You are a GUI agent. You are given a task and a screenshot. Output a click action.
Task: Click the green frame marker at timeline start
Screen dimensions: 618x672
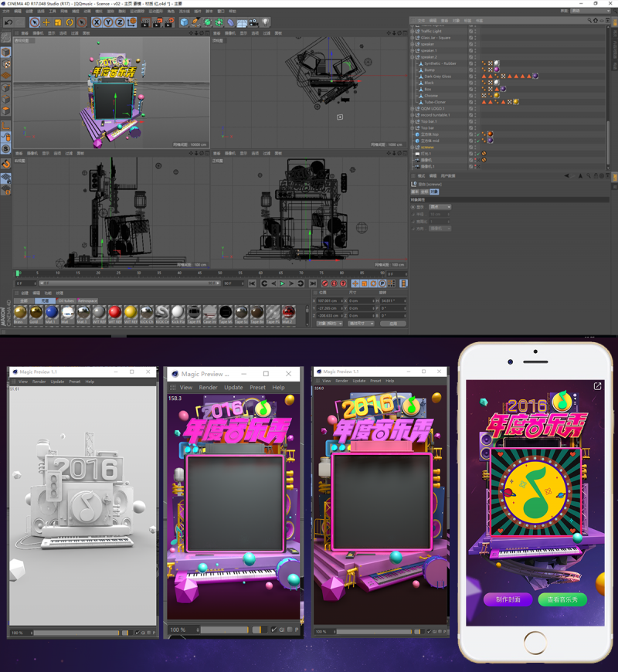18,273
